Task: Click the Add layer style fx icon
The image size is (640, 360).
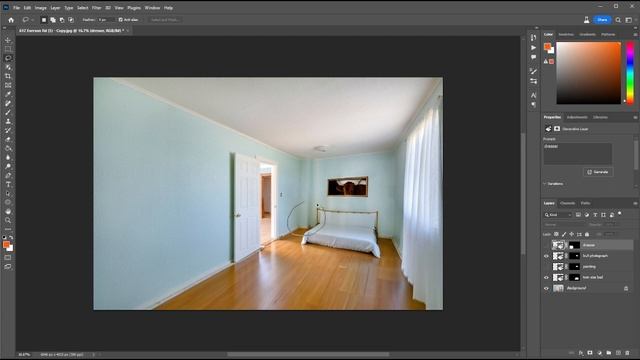Action: point(580,353)
